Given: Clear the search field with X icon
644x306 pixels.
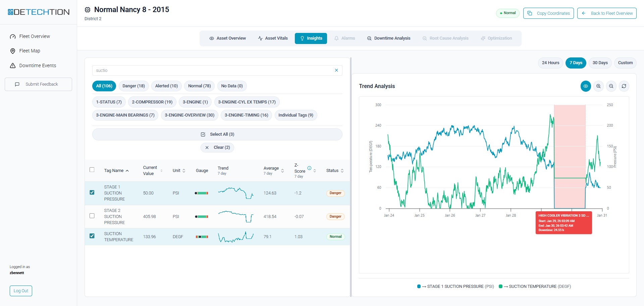Looking at the screenshot, I should [x=336, y=70].
